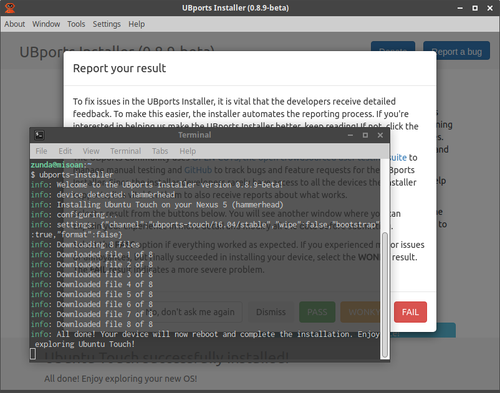
Task: Open the Terminal menu in the terminal menubar
Action: [126, 151]
